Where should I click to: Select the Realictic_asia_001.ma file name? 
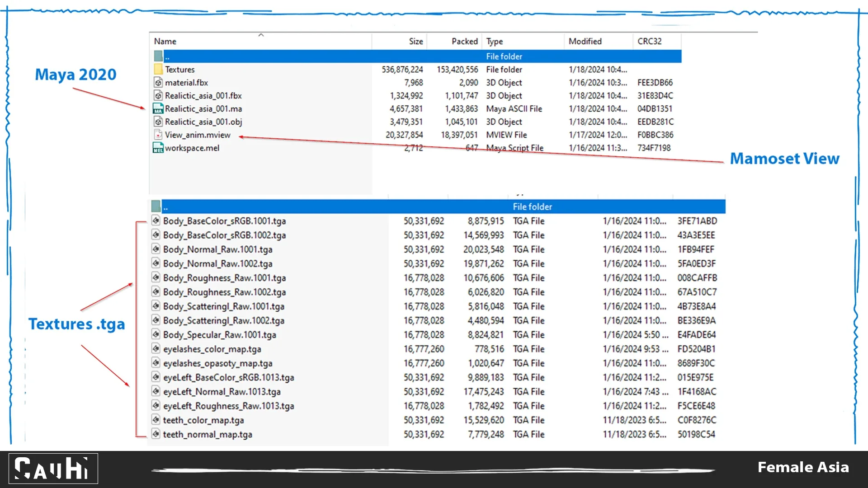click(x=203, y=108)
